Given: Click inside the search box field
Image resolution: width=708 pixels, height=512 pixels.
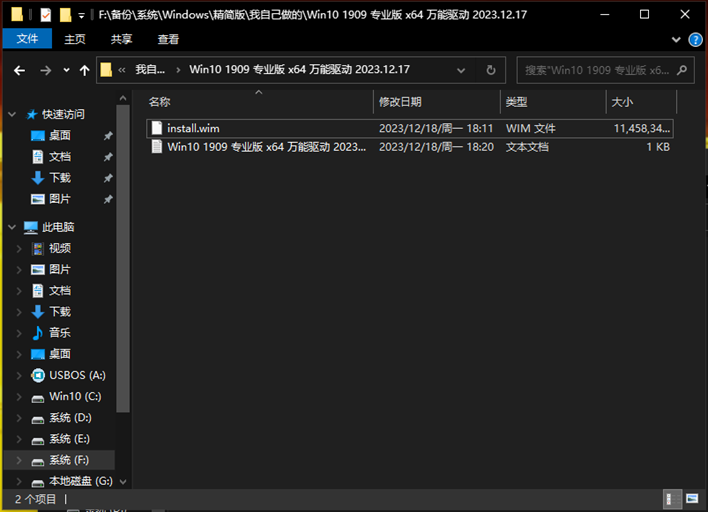Looking at the screenshot, I should pyautogui.click(x=595, y=71).
